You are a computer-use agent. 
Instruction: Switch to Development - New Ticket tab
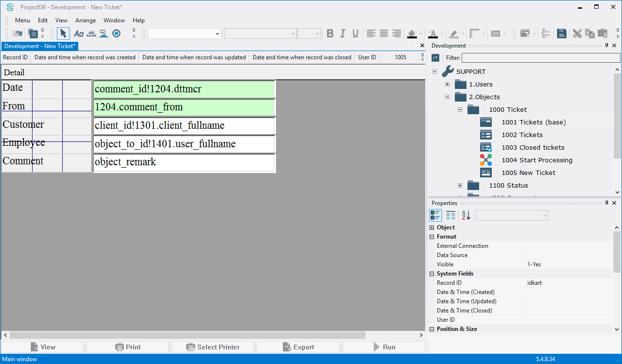tap(39, 46)
